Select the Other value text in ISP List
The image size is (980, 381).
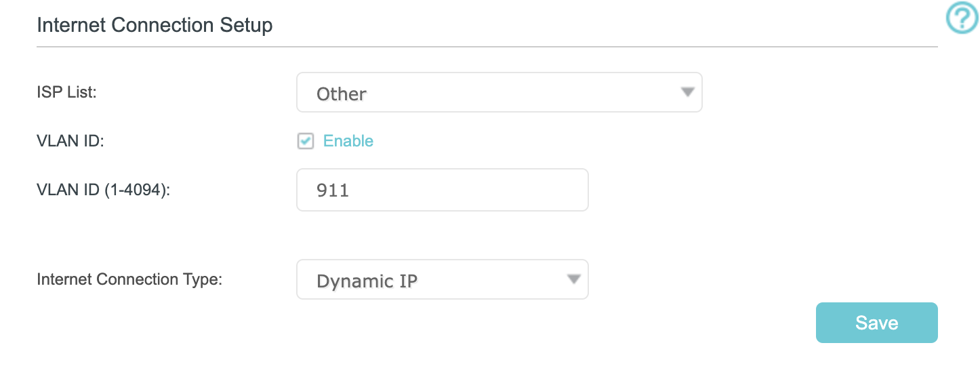click(x=342, y=94)
